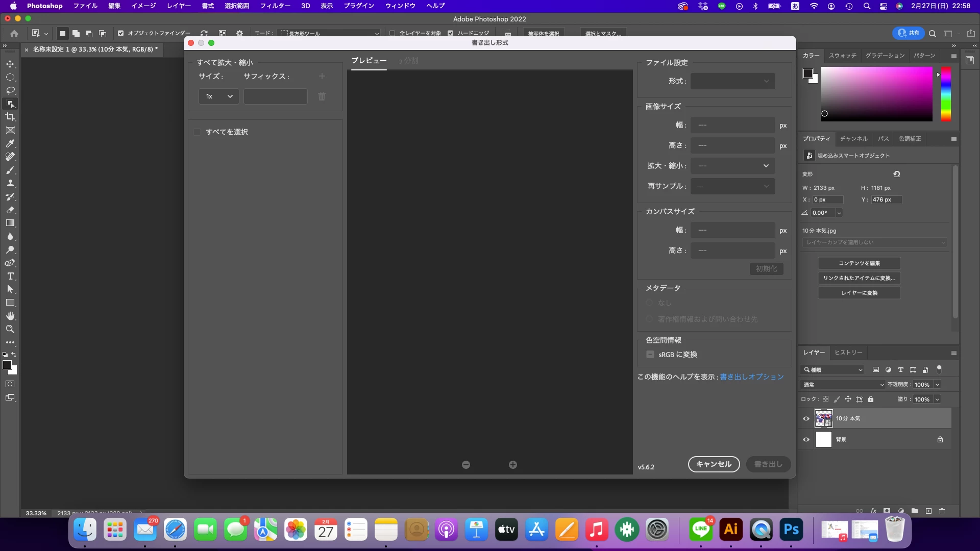
Task: Switch to the ヒストリー tab
Action: point(848,353)
